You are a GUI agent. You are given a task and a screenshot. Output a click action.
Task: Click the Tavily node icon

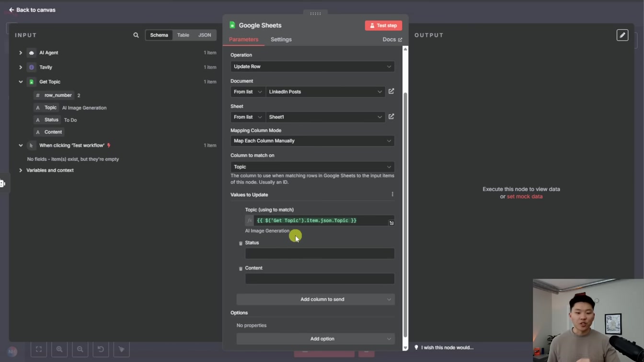coord(32,68)
